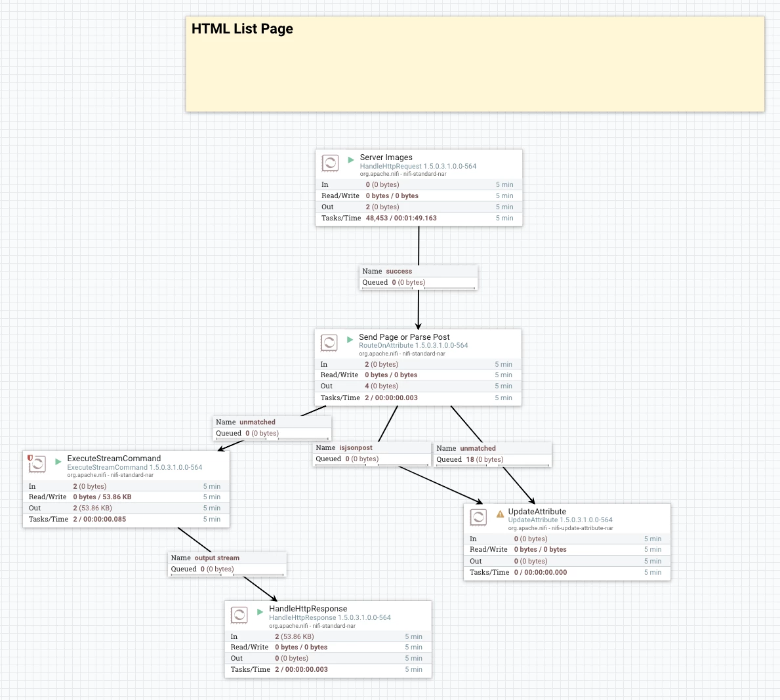Click the nifi-update-attribute-nar bundle text
The height and width of the screenshot is (700, 780).
point(583,528)
